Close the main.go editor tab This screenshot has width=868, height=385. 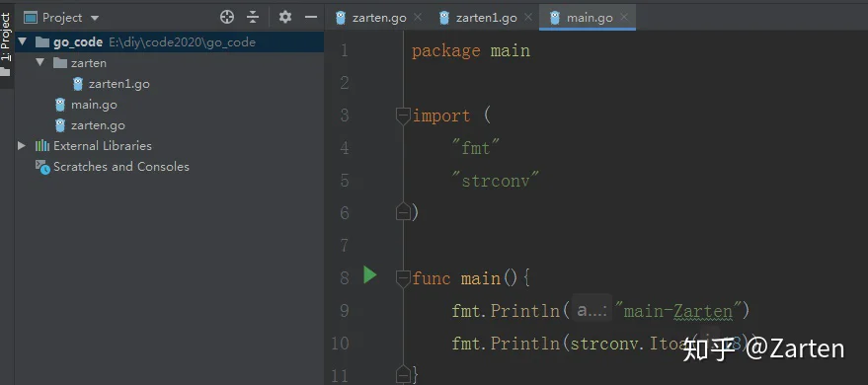(x=624, y=17)
